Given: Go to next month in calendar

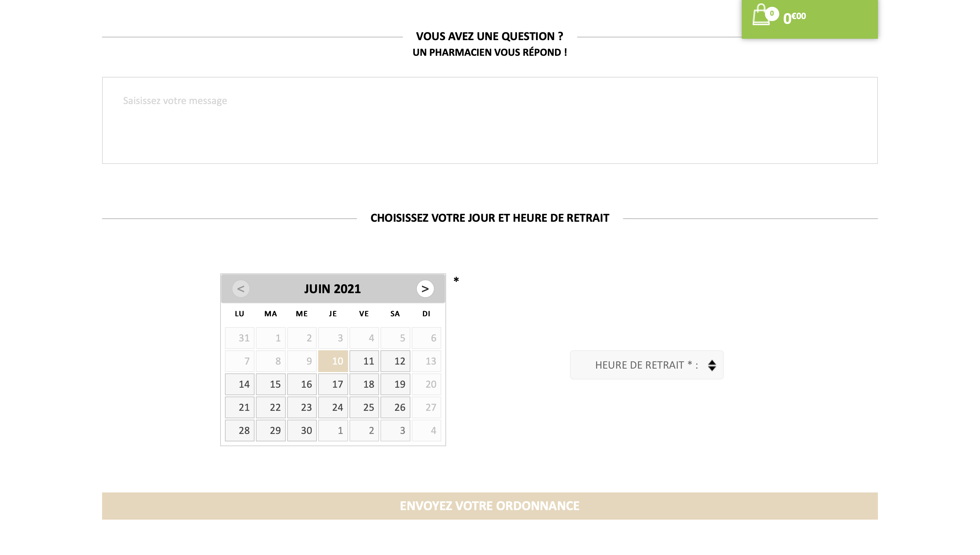Looking at the screenshot, I should 425,289.
